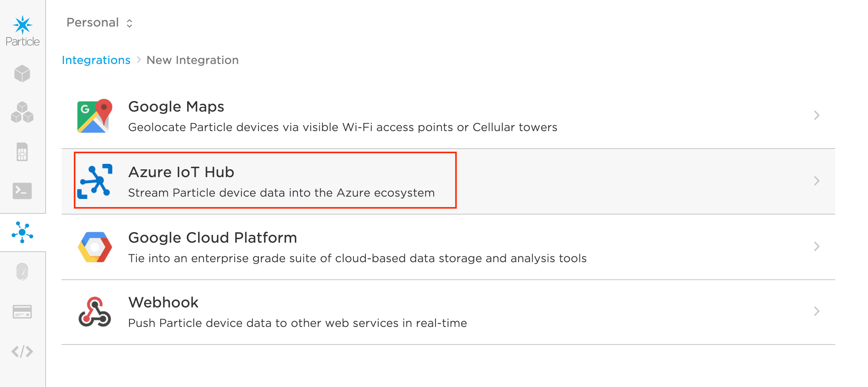Select the Google Cloud Platform integration title

[x=213, y=238]
